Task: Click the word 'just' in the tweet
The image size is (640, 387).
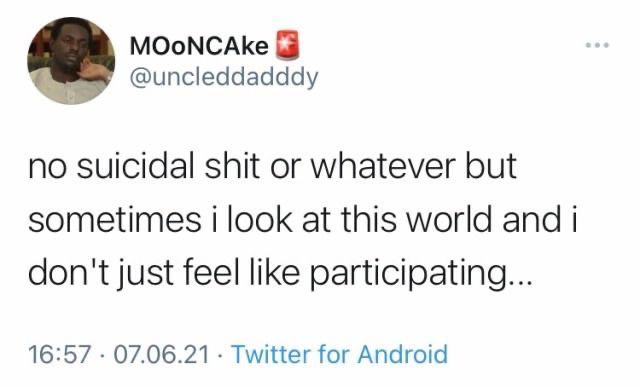Action: point(146,274)
